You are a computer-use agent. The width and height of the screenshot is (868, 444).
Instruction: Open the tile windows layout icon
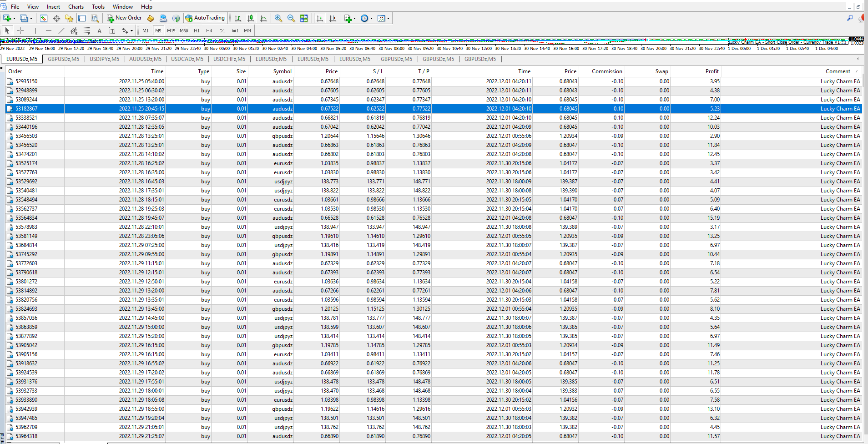click(304, 18)
